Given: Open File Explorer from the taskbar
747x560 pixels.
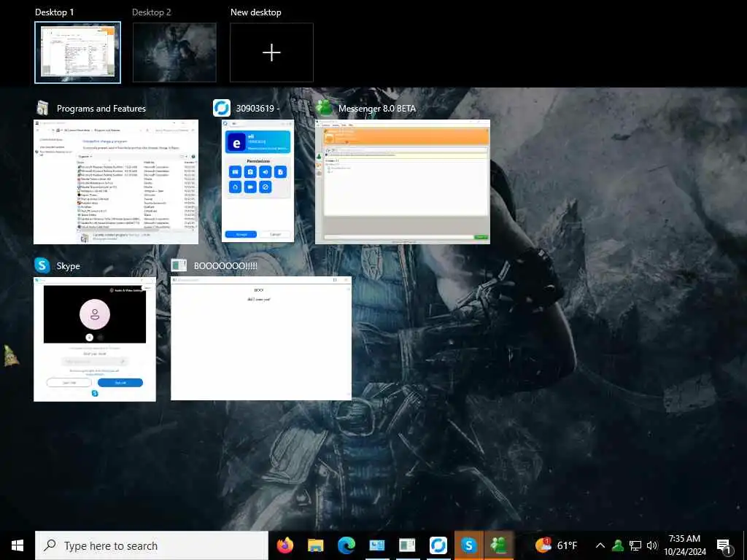Looking at the screenshot, I should pos(315,545).
